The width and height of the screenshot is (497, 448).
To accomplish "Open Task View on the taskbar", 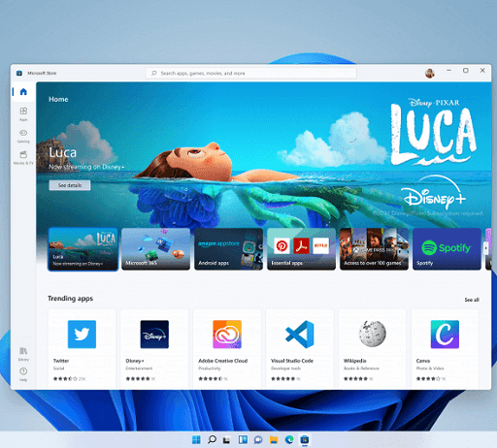I will (227, 440).
